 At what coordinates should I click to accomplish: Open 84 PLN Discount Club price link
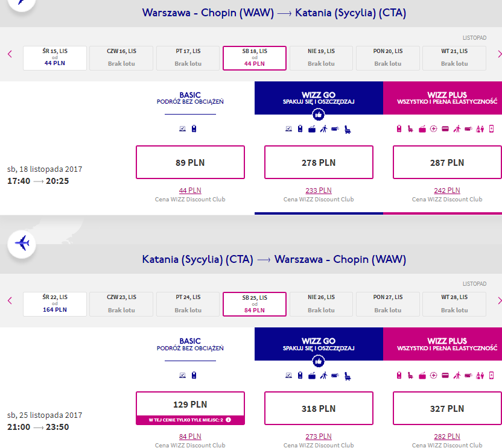pyautogui.click(x=190, y=437)
